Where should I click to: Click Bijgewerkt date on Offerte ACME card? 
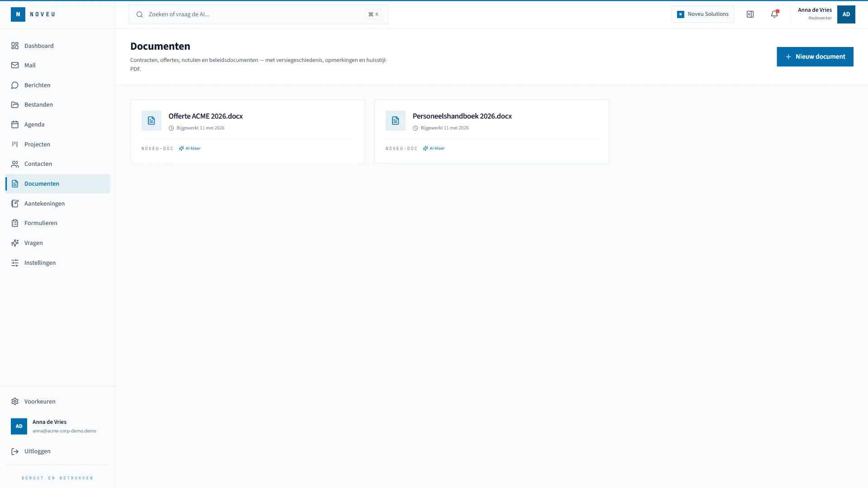click(x=197, y=128)
